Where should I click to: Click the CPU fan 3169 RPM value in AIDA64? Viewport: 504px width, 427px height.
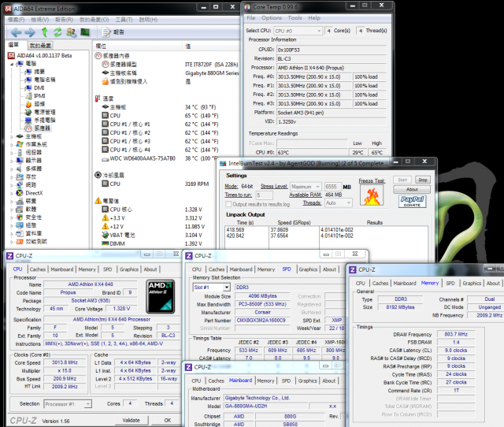197,184
